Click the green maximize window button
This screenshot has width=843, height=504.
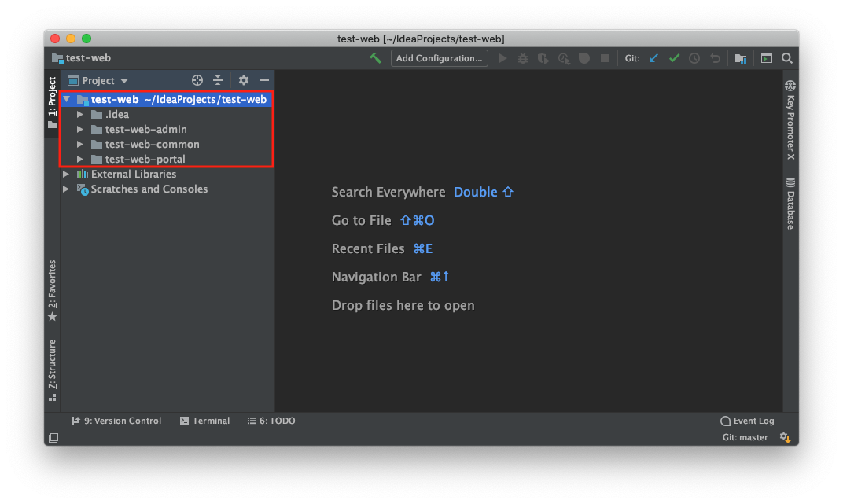(87, 39)
